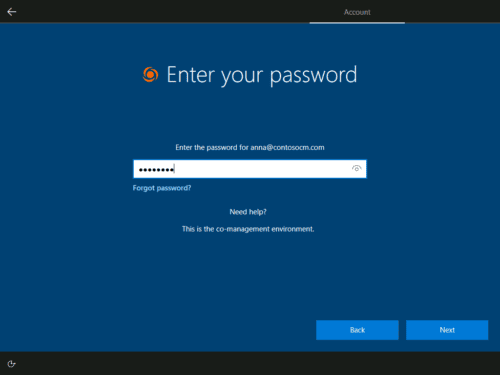Viewport: 500px width, 375px height.
Task: Click the back arrow in the top bar
Action: coord(12,12)
